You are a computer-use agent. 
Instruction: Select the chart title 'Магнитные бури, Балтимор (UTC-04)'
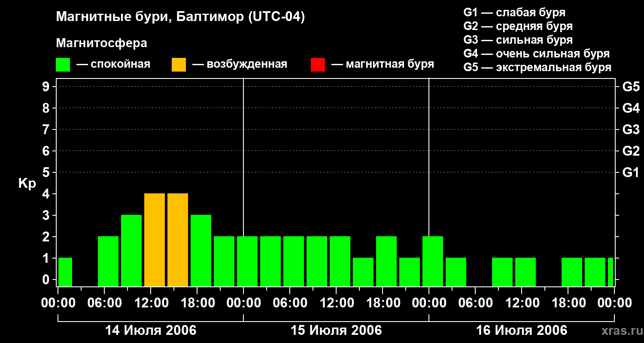click(x=180, y=18)
